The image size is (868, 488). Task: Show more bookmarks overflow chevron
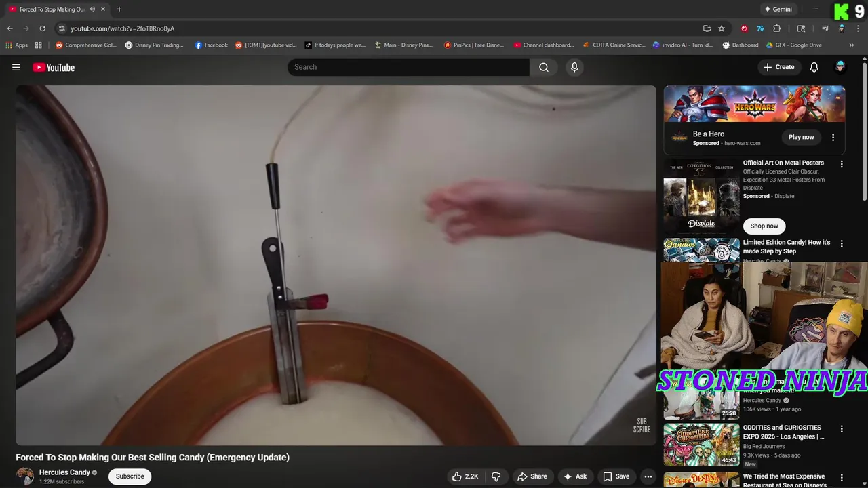pyautogui.click(x=852, y=45)
